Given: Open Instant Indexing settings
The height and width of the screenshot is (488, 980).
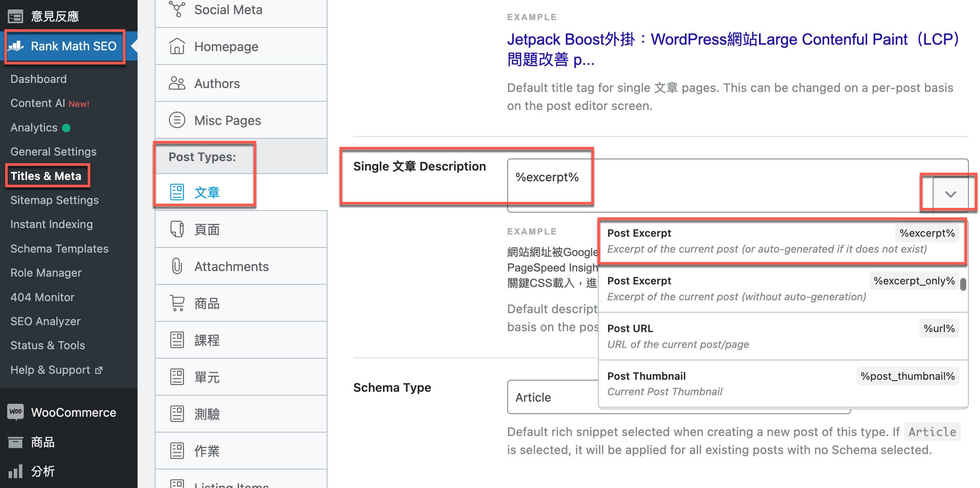Looking at the screenshot, I should click(x=52, y=224).
